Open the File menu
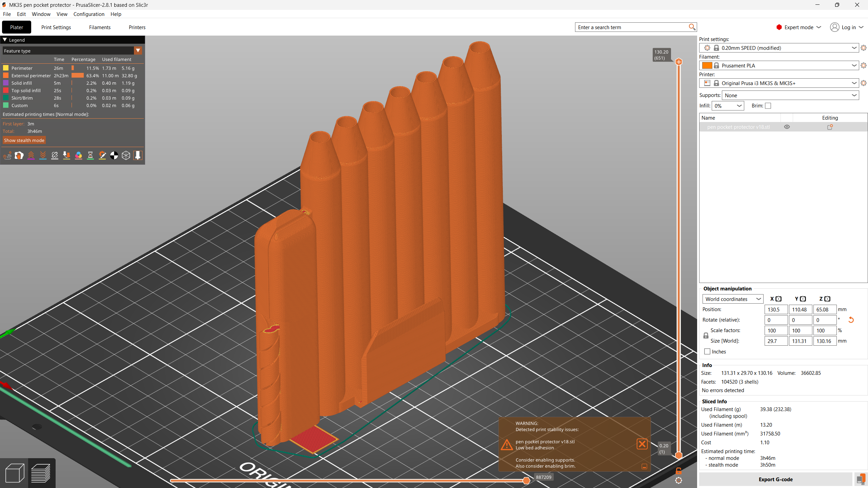This screenshot has width=868, height=488. click(7, 14)
